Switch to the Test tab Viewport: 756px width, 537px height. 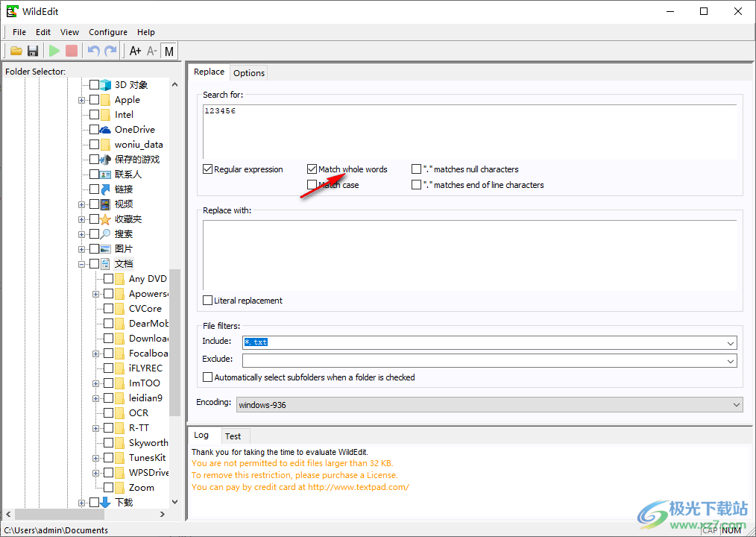click(x=233, y=436)
